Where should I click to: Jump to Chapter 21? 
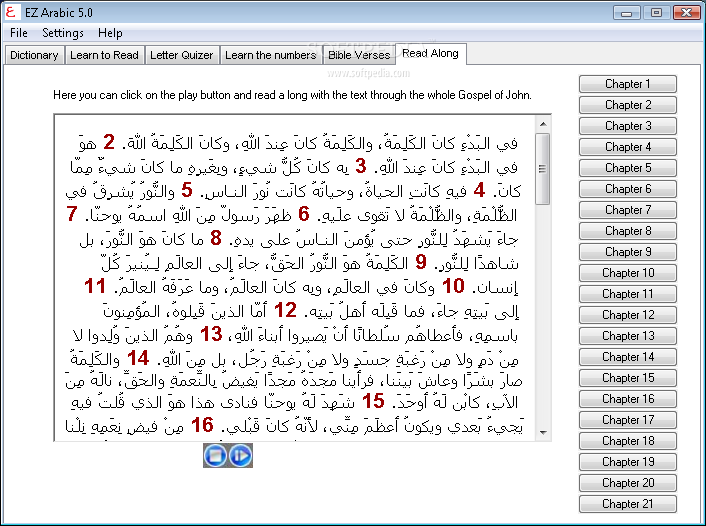[628, 504]
